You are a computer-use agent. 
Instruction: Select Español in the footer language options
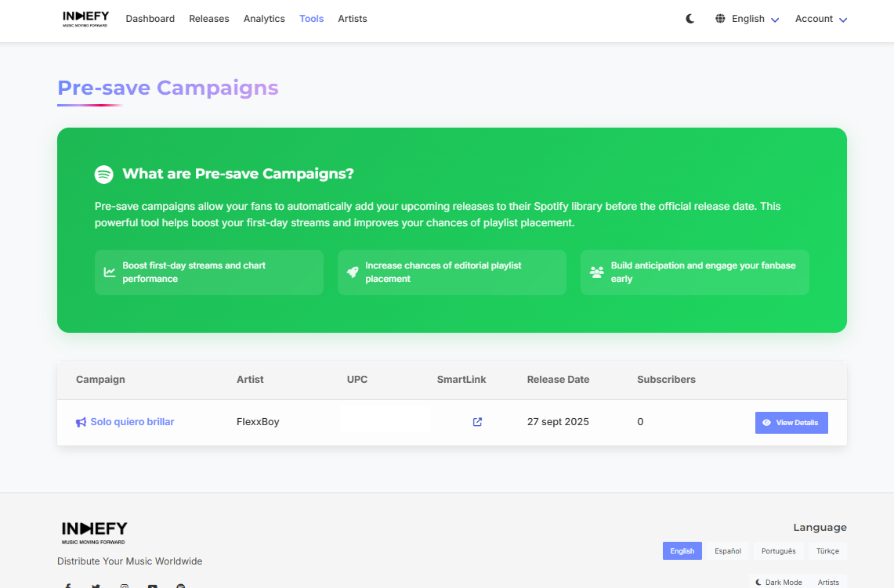click(727, 551)
